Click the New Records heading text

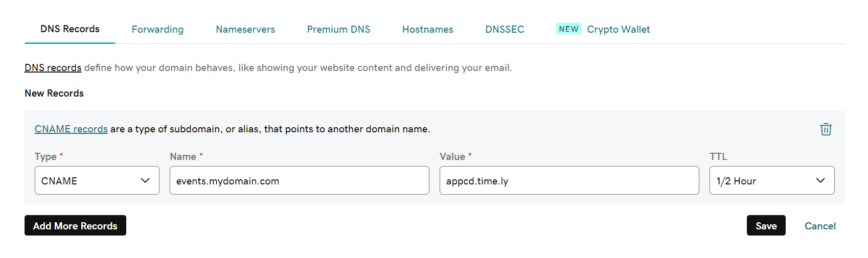click(x=54, y=93)
